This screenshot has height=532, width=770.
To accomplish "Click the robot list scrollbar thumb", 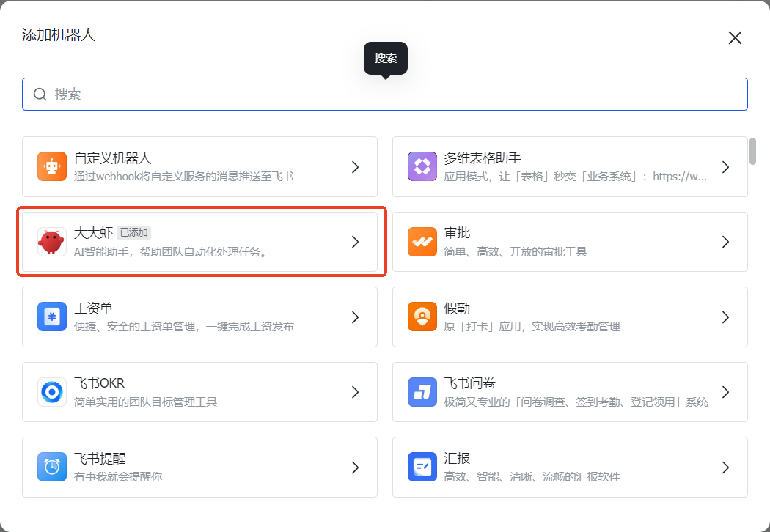I will [x=752, y=151].
